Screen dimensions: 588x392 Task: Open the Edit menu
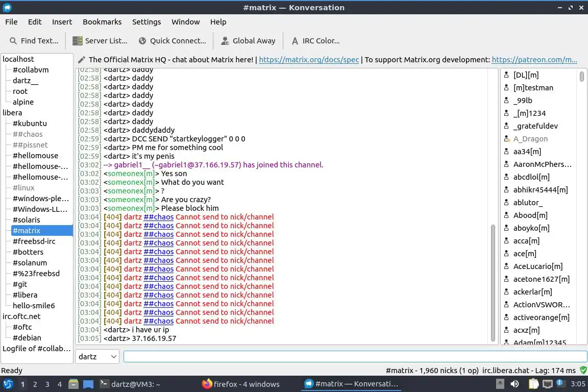click(35, 22)
